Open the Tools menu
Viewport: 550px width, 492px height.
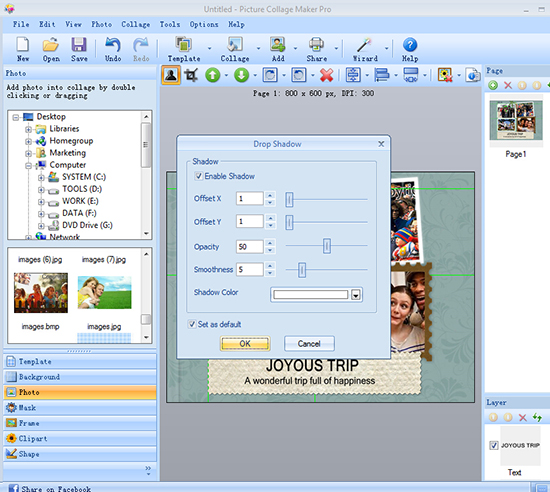(x=170, y=24)
